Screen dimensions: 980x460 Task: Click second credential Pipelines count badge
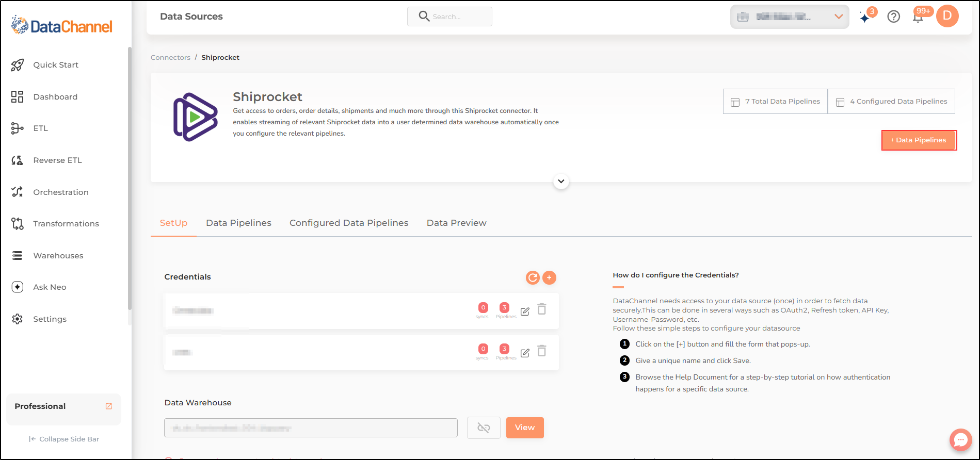(504, 349)
